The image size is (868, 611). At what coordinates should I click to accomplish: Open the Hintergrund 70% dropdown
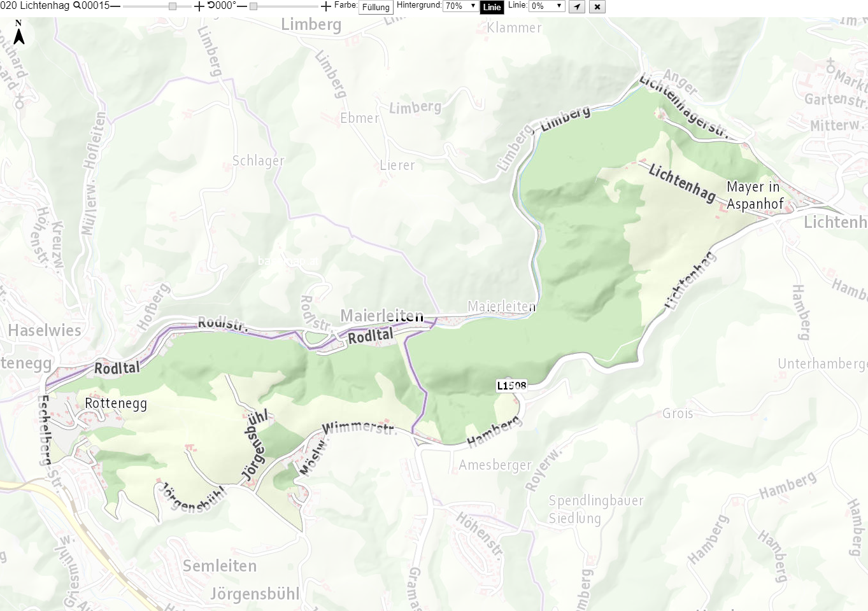click(x=460, y=6)
